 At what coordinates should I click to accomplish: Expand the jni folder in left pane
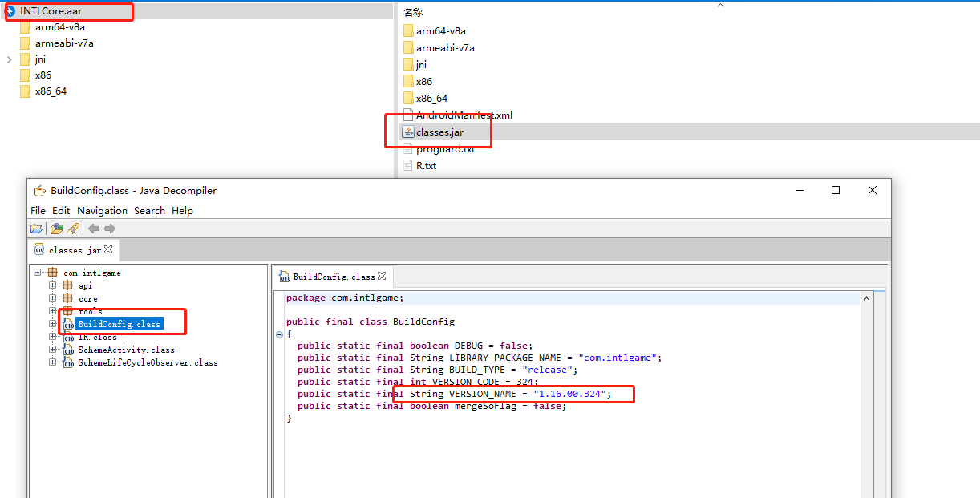(x=9, y=59)
